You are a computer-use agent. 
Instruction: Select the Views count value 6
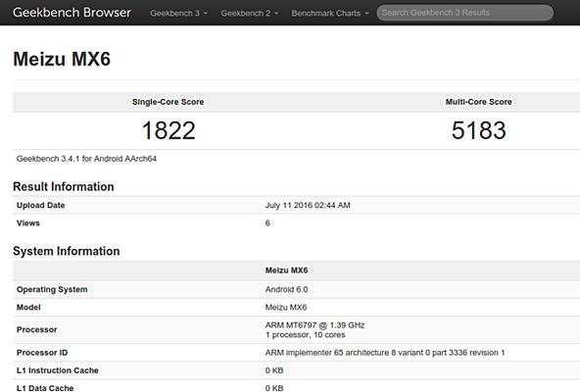click(267, 222)
